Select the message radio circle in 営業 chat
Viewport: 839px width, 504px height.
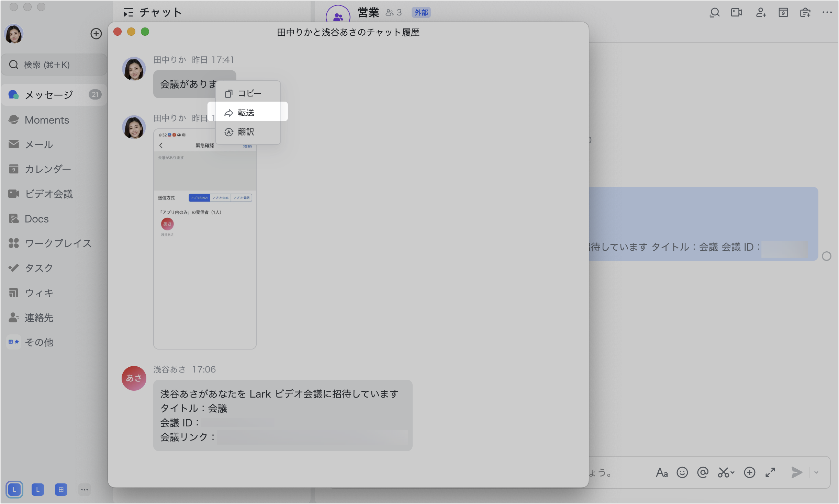pyautogui.click(x=827, y=256)
